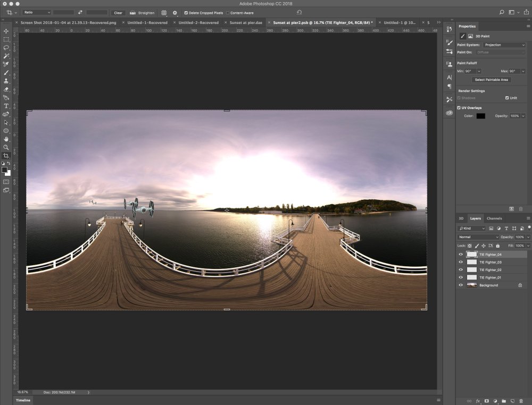Hide the TIE Fighter_03 layer

pos(461,262)
